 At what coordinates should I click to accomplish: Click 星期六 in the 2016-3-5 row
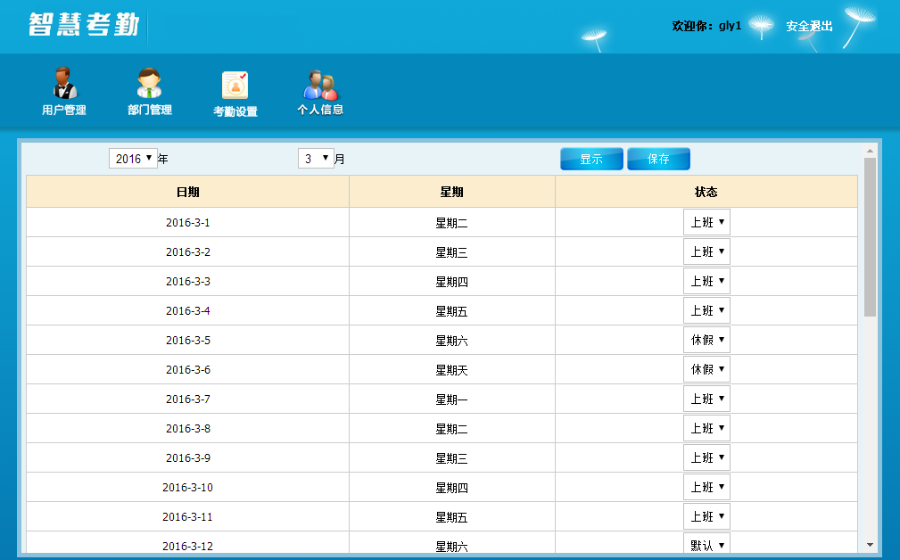[452, 341]
